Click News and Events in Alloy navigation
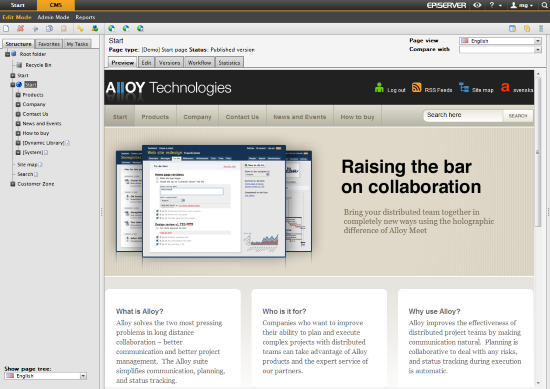The image size is (550, 389). [300, 117]
